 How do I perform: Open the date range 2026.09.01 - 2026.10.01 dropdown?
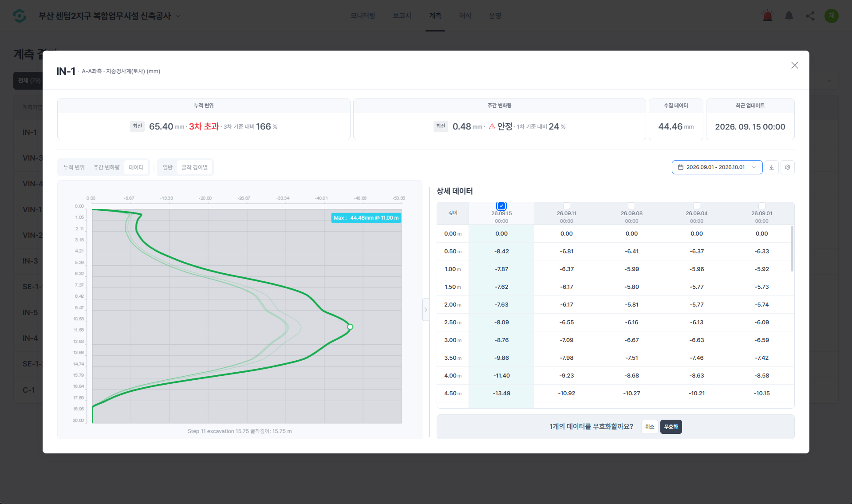(717, 167)
